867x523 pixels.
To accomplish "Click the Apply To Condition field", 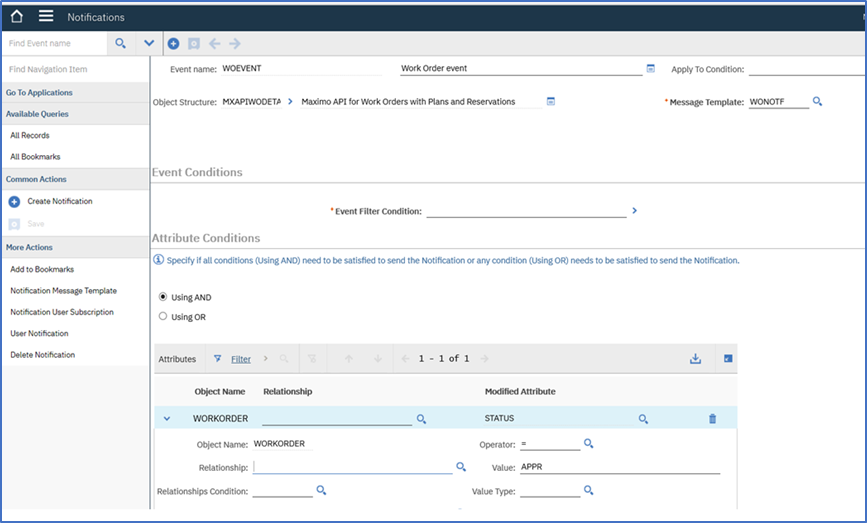I will [x=807, y=69].
